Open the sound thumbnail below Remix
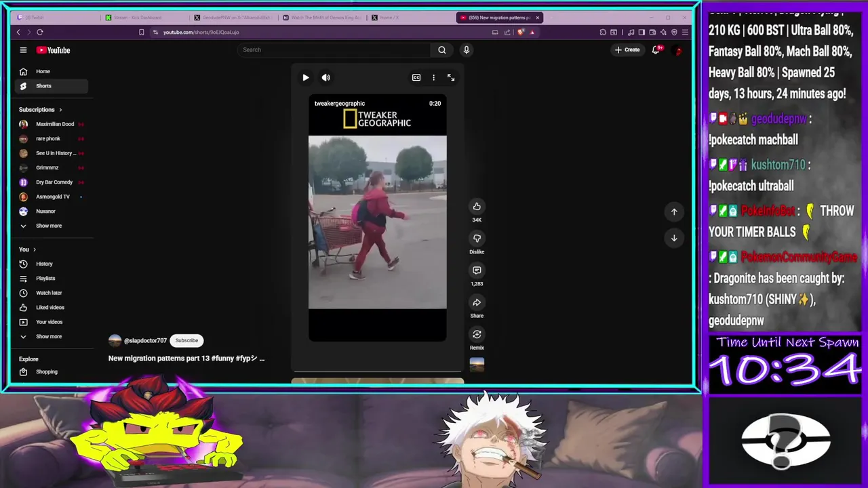The image size is (868, 488). (x=477, y=365)
